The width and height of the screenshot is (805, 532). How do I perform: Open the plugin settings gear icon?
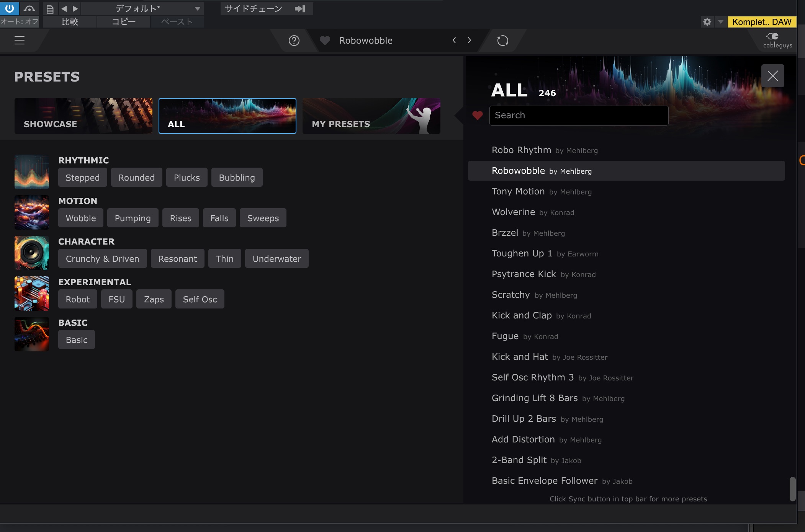click(x=707, y=22)
